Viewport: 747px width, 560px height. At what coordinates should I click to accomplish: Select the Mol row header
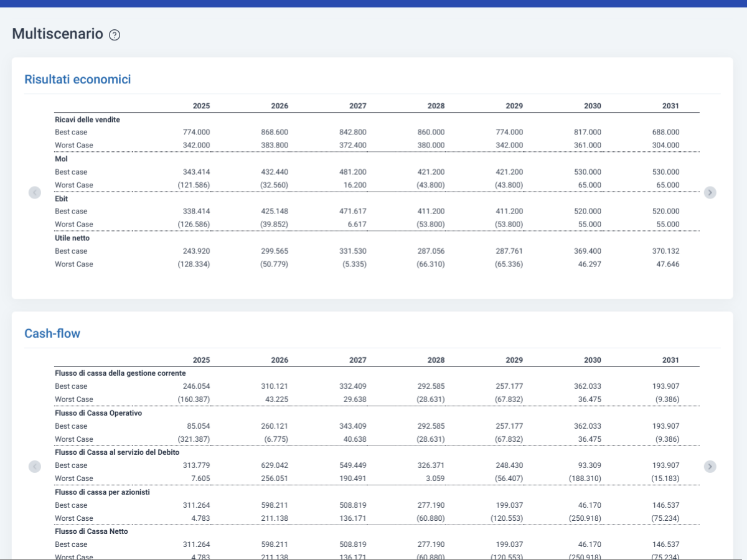[x=61, y=159]
